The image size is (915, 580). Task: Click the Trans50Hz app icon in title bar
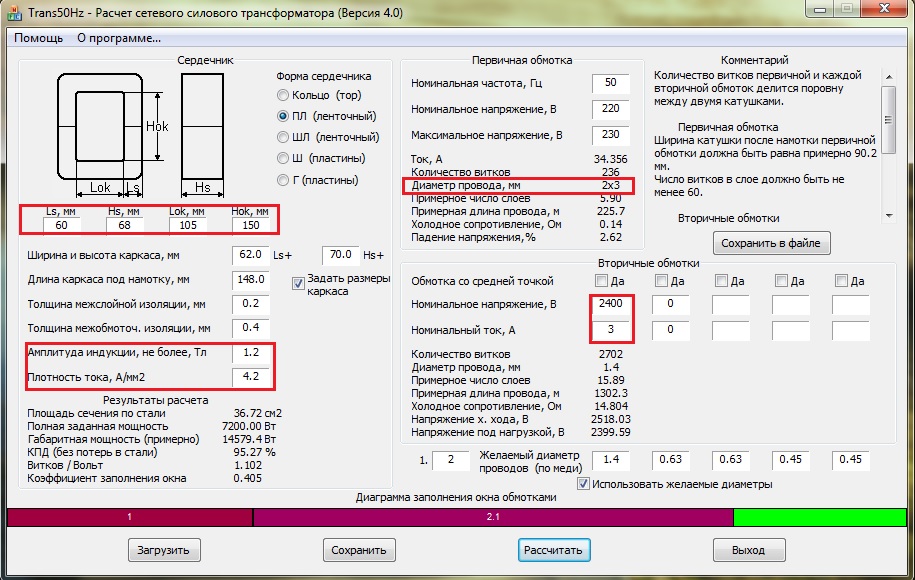(15, 12)
